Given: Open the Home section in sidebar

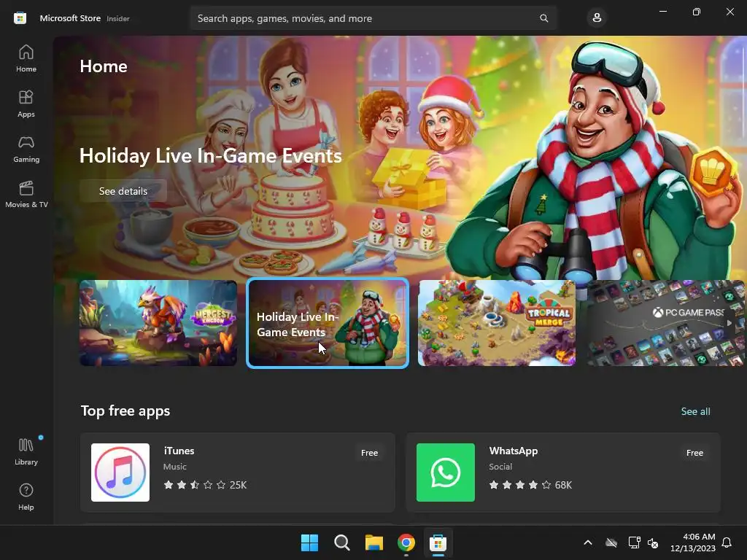Looking at the screenshot, I should tap(26, 58).
